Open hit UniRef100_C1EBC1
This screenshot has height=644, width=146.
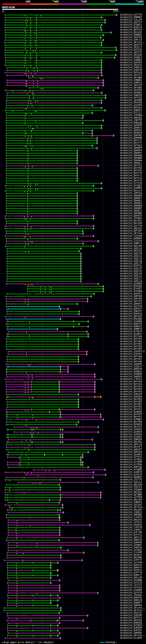131,512
